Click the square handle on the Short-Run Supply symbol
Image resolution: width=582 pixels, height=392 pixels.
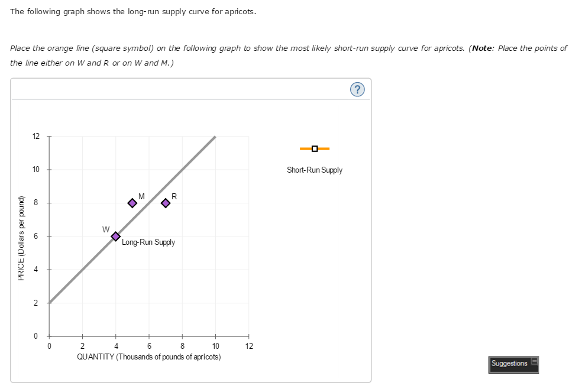[x=315, y=148]
